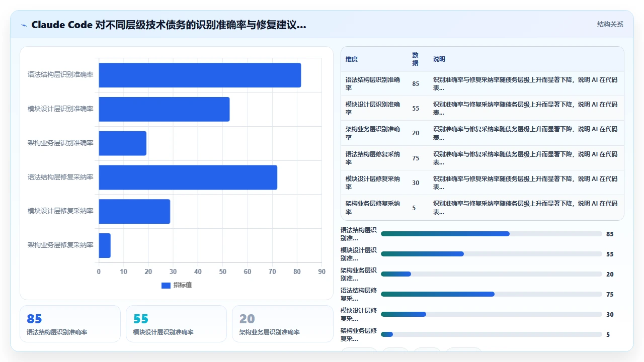Click the chart y-axis label 架构业务层修复采纳率
644x362 pixels.
pyautogui.click(x=60, y=245)
